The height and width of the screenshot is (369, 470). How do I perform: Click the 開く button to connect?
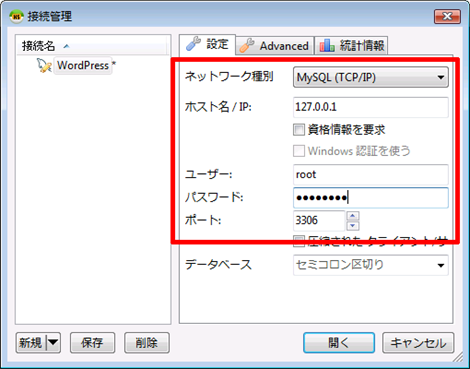(339, 342)
